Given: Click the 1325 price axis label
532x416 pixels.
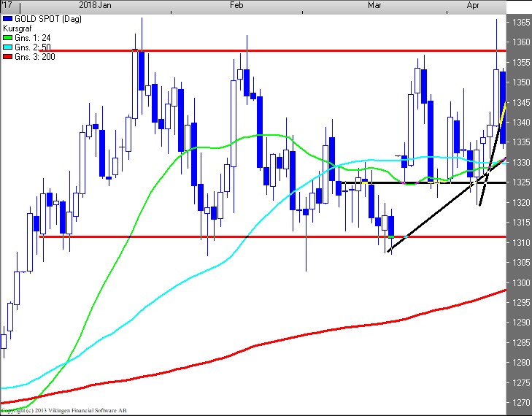Looking at the screenshot, I should tap(521, 182).
